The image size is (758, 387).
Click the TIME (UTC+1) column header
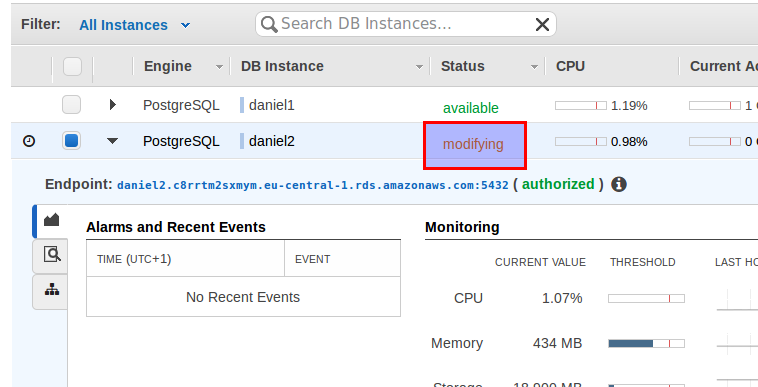click(134, 259)
